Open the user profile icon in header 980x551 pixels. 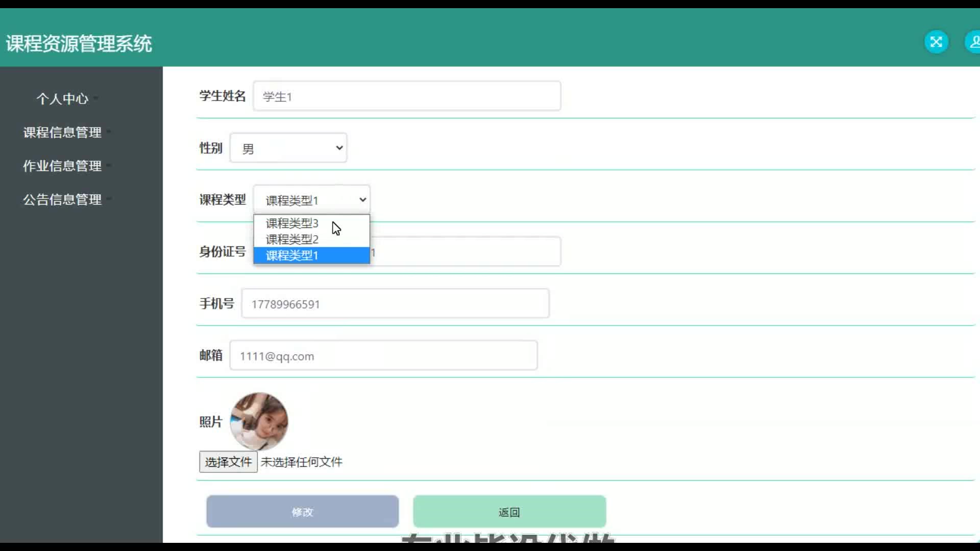[x=972, y=42]
